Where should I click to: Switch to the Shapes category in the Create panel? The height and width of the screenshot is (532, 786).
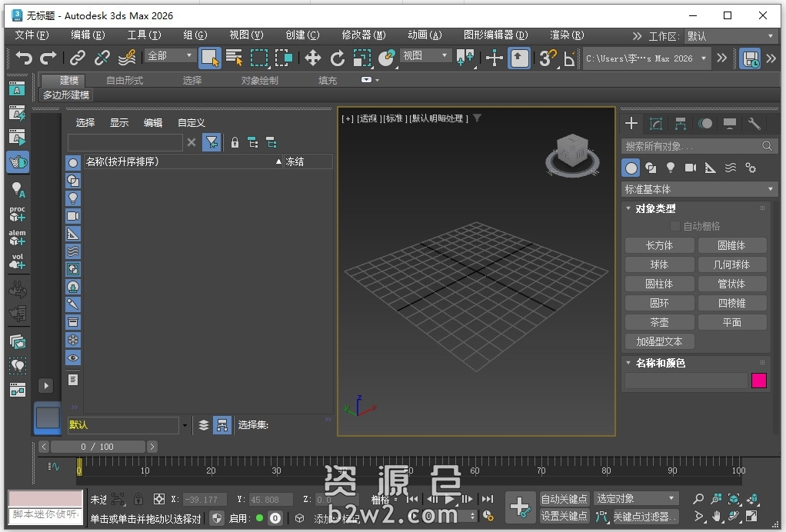pyautogui.click(x=651, y=168)
